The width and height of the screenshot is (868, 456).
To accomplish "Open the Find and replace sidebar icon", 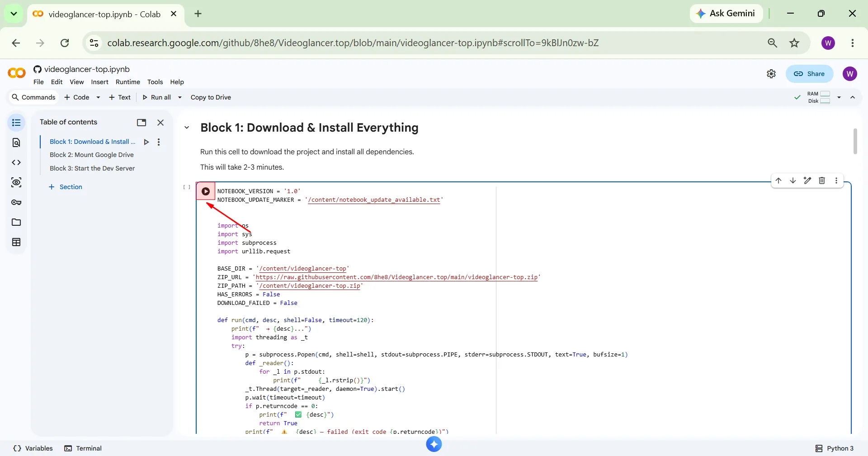I will click(x=16, y=142).
